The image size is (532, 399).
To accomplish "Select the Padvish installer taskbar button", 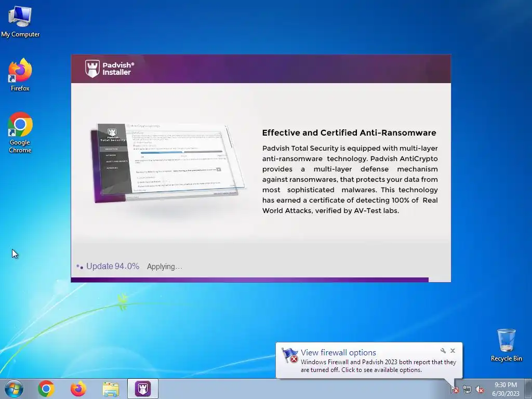I will [x=143, y=389].
